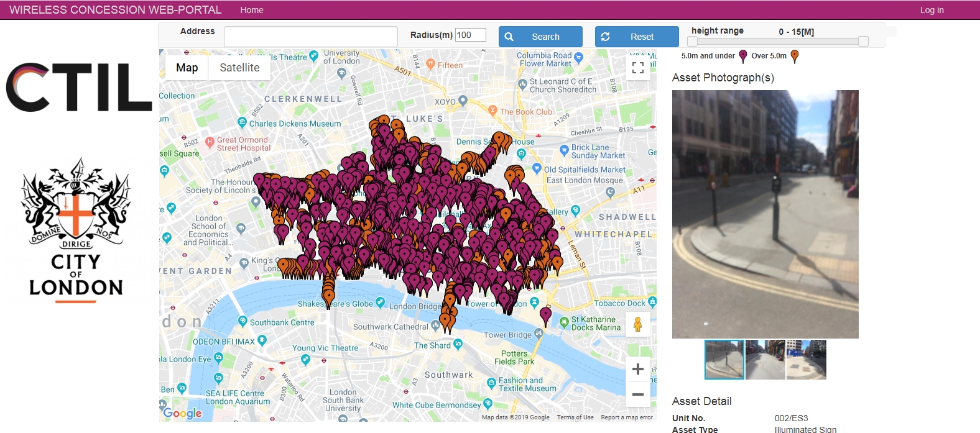Click the Unit No. value 002/ES3

point(792,418)
